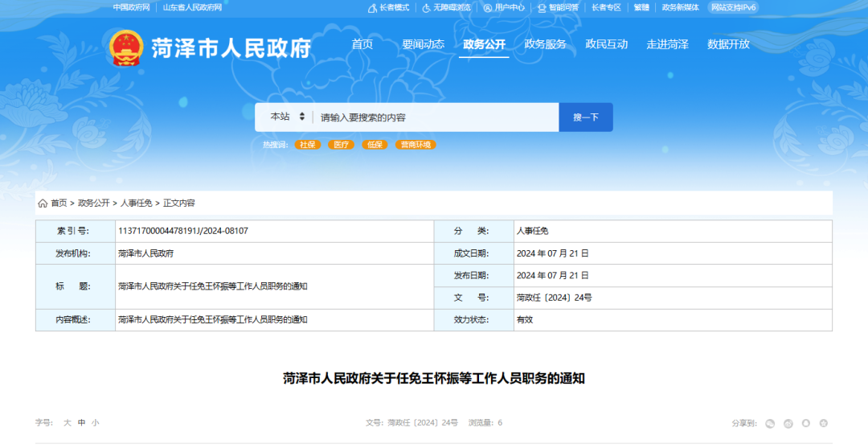This screenshot has height=448, width=868.
Task: Click 政务公开 in breadcrumb
Action: click(93, 203)
